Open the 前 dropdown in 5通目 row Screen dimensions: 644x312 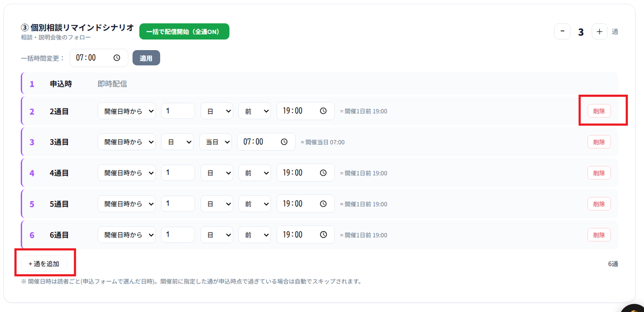[x=254, y=204]
